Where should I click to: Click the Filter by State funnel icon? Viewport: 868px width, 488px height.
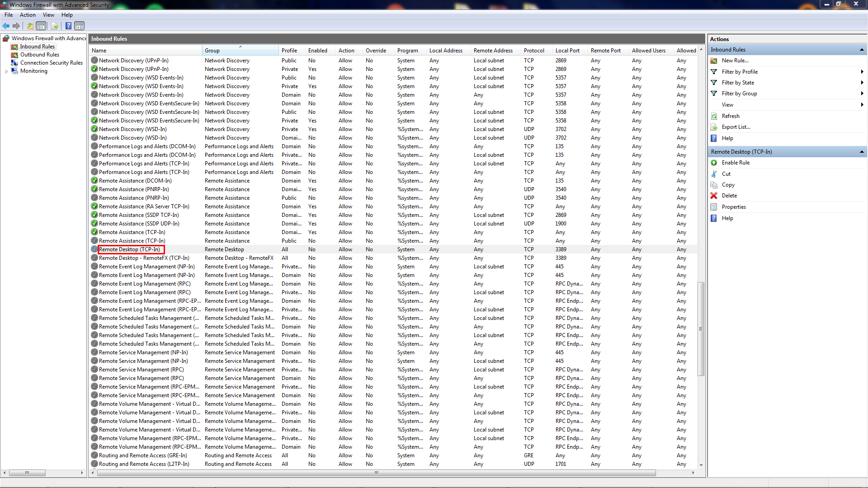(x=714, y=83)
